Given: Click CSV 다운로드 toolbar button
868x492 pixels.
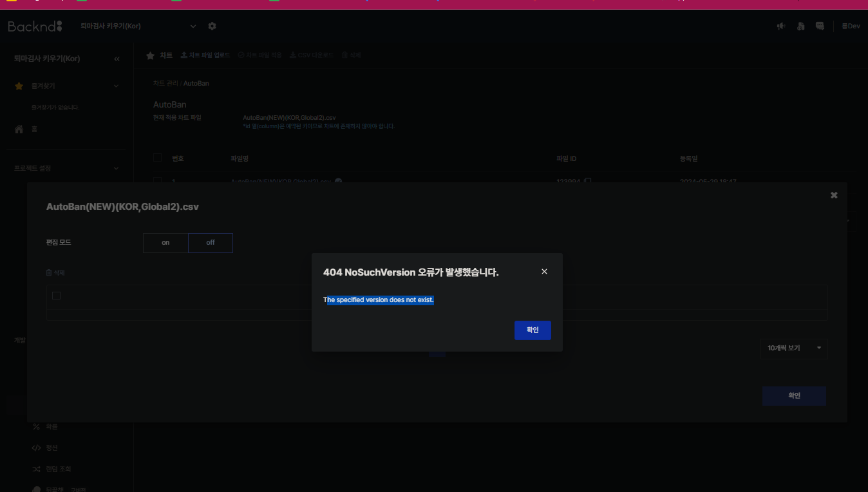Looking at the screenshot, I should (x=312, y=55).
